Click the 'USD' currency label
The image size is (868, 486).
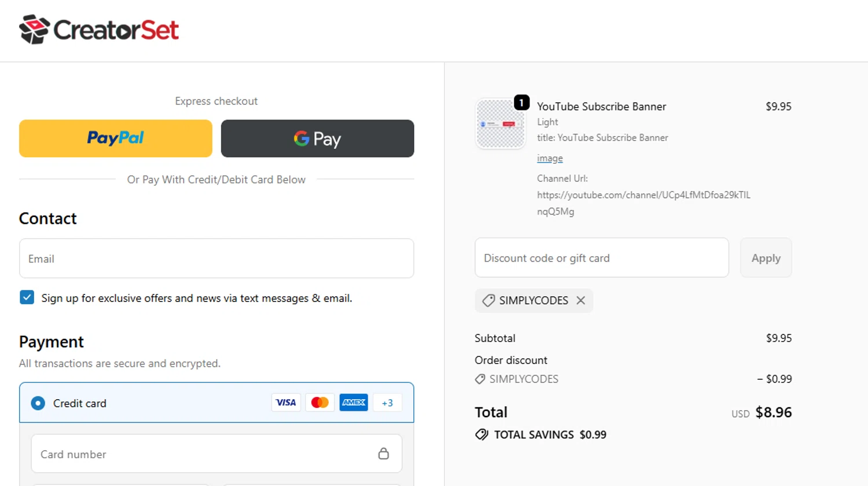(741, 414)
